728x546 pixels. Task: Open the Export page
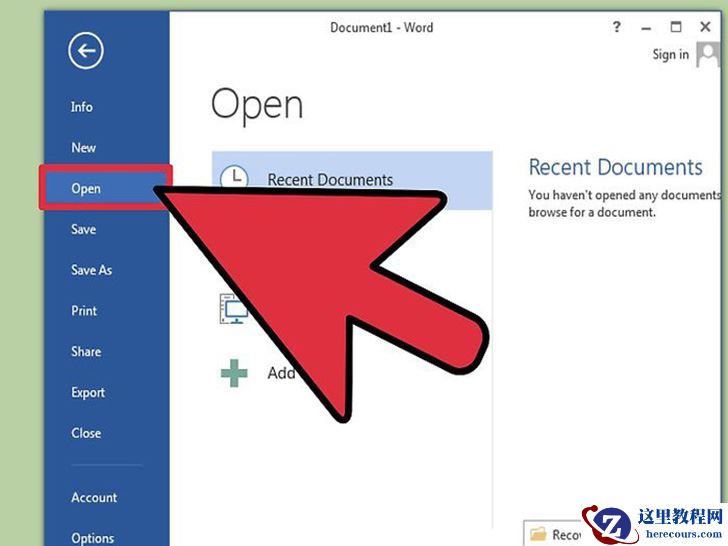coord(88,393)
